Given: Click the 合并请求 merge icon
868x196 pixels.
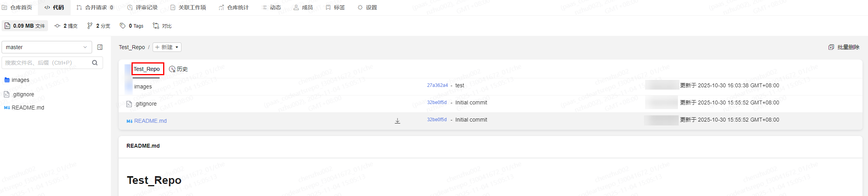Looking at the screenshot, I should (79, 7).
